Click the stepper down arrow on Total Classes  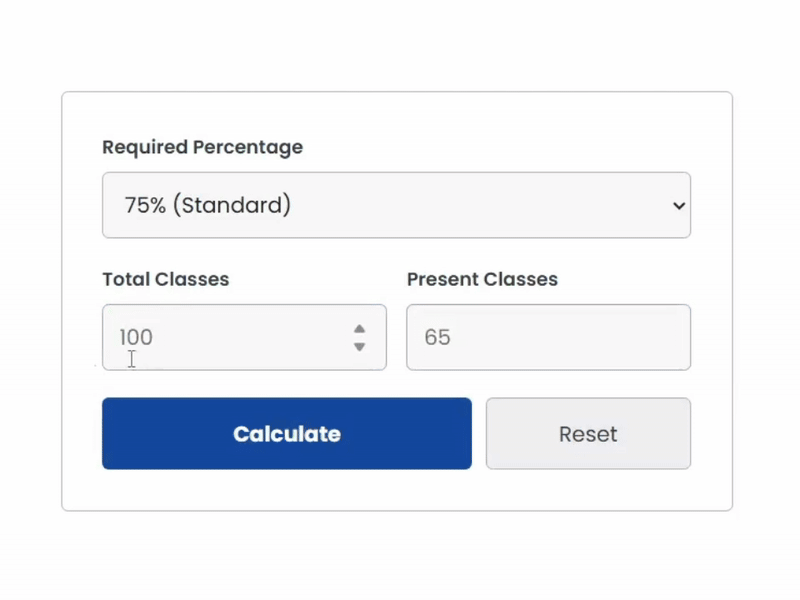click(359, 346)
